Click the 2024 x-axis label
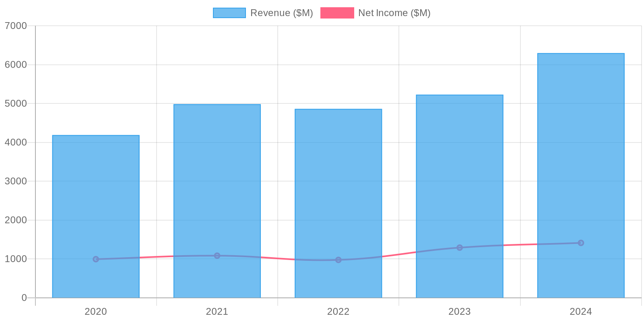This screenshot has height=322, width=644. pyautogui.click(x=581, y=312)
